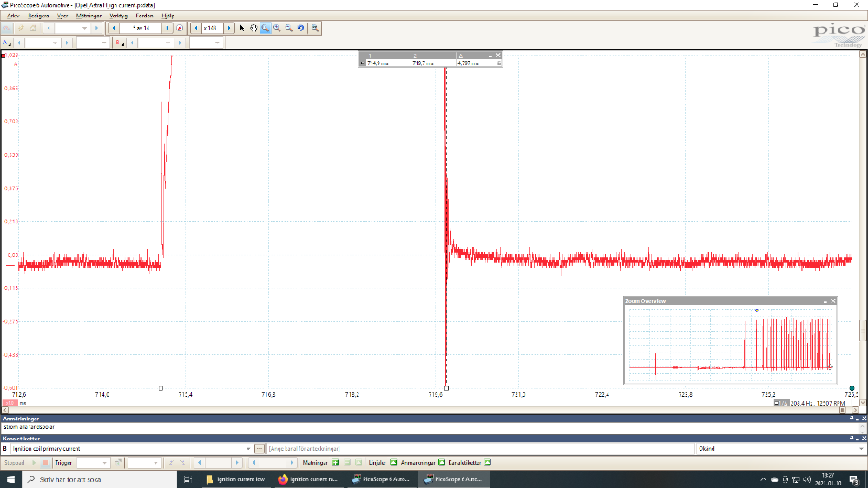
Task: Toggle the Kanaletiketter channel labels panel
Action: [487, 463]
